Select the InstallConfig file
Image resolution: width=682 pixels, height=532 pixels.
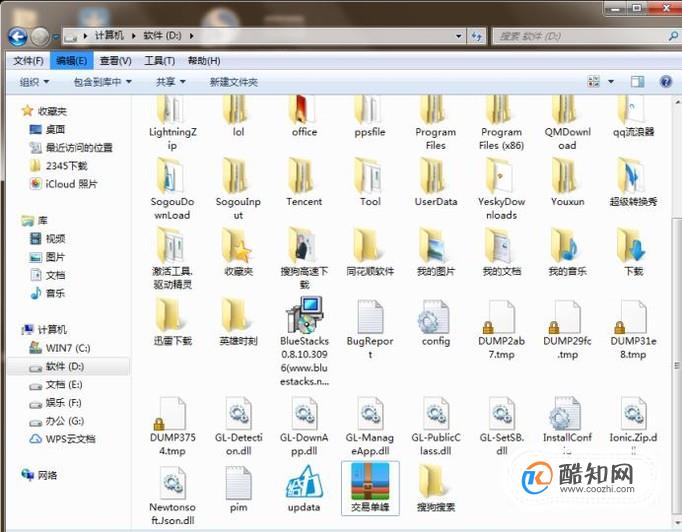[x=567, y=425]
